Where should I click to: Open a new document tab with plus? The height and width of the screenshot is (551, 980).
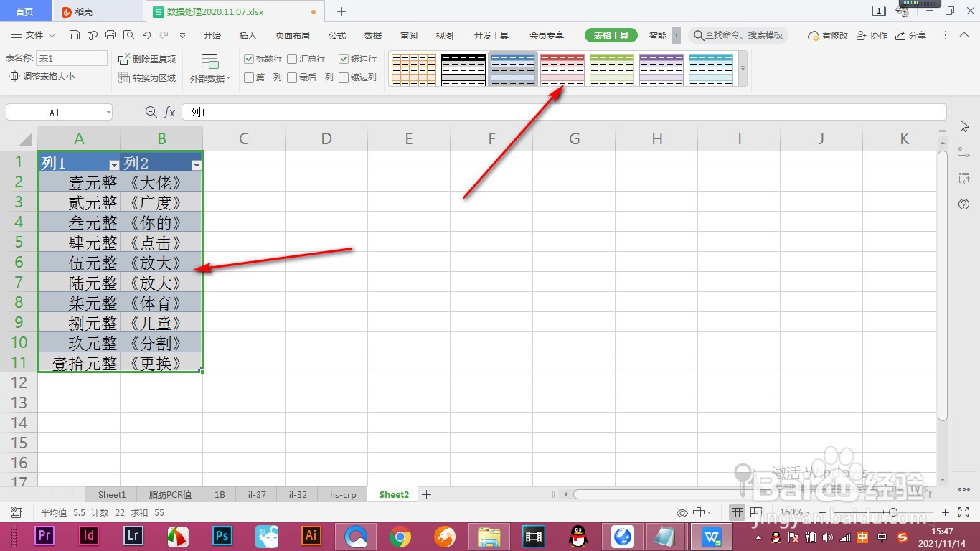(341, 11)
